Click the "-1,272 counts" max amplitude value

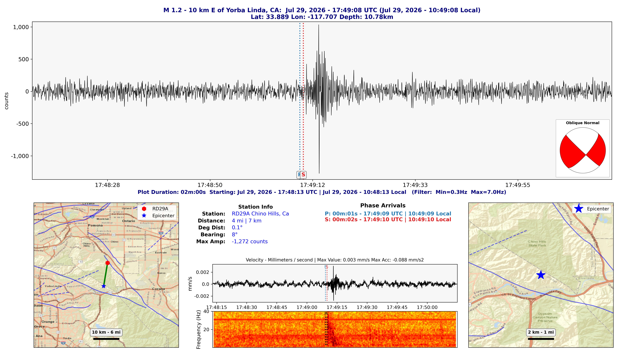[250, 242]
